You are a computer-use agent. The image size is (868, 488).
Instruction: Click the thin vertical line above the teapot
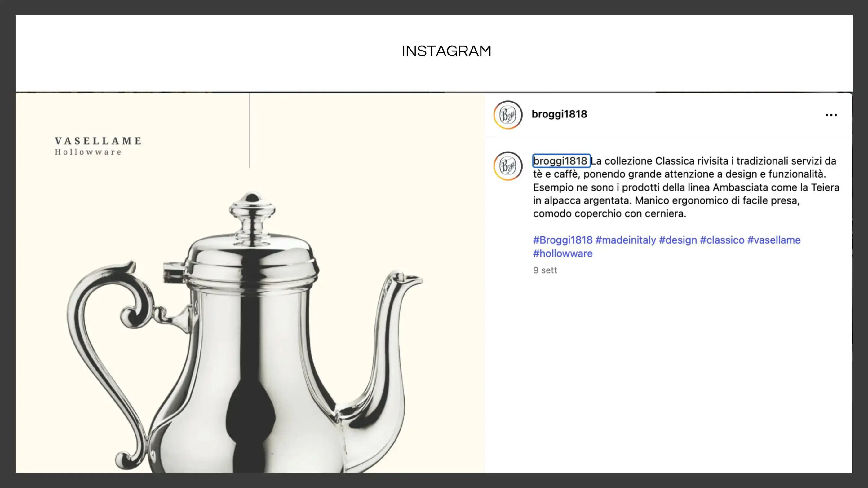click(x=249, y=131)
